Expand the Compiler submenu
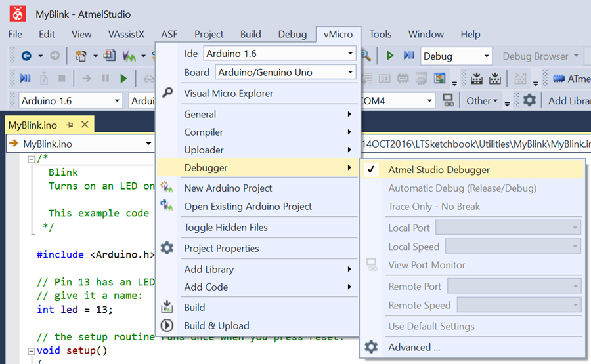 tap(257, 132)
